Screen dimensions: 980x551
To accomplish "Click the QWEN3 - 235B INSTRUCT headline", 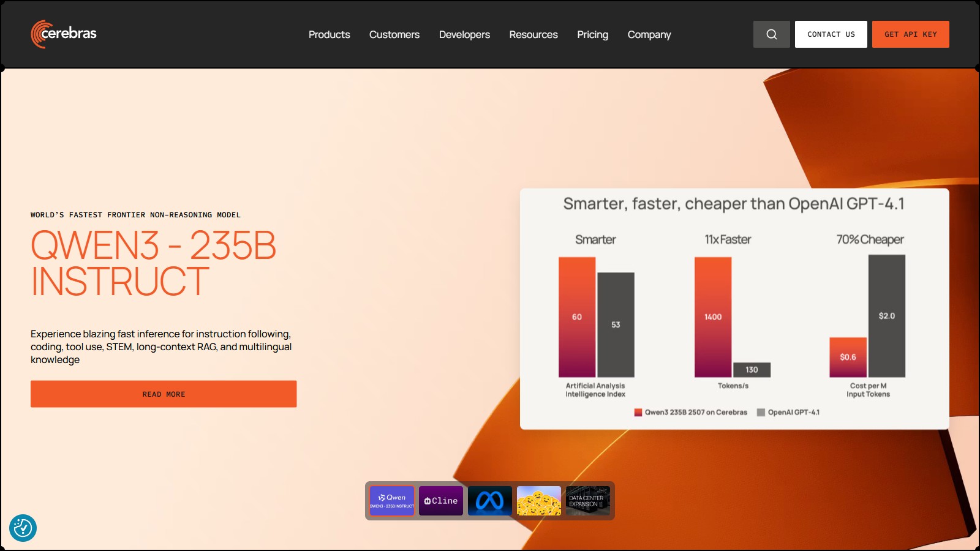I will 153,263.
